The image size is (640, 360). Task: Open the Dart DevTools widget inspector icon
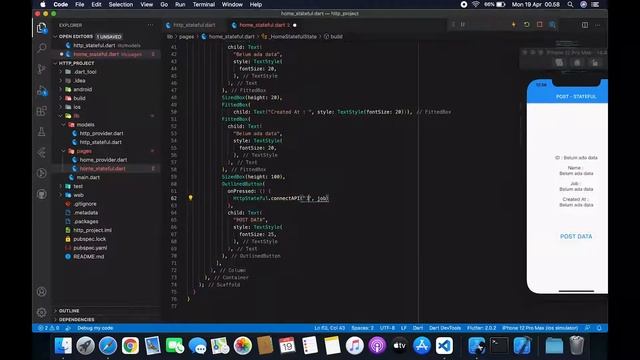click(552, 24)
